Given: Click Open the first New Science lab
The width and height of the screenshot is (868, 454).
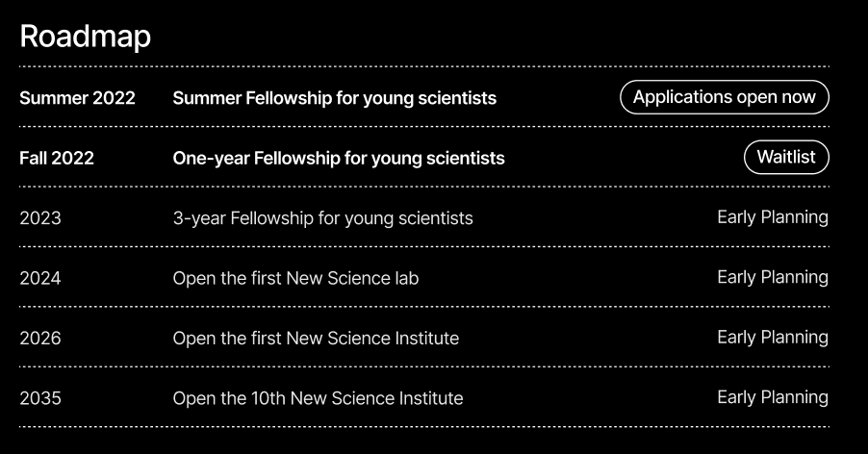Looking at the screenshot, I should [x=295, y=278].
